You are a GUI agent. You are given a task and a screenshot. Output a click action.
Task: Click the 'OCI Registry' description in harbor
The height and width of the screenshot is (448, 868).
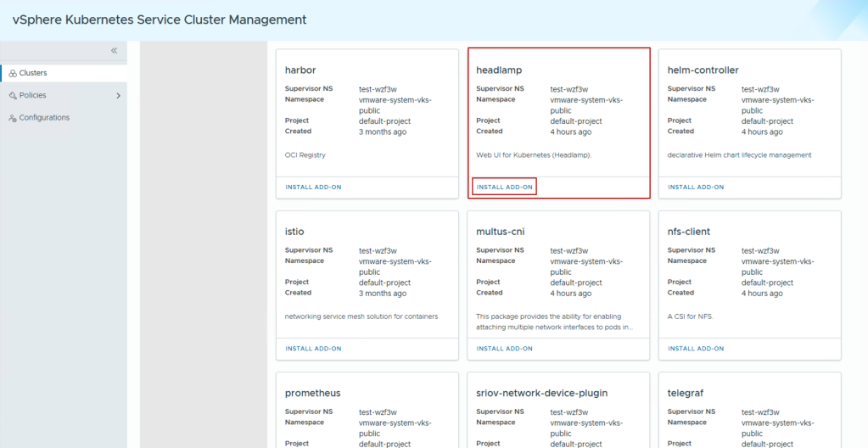point(305,155)
